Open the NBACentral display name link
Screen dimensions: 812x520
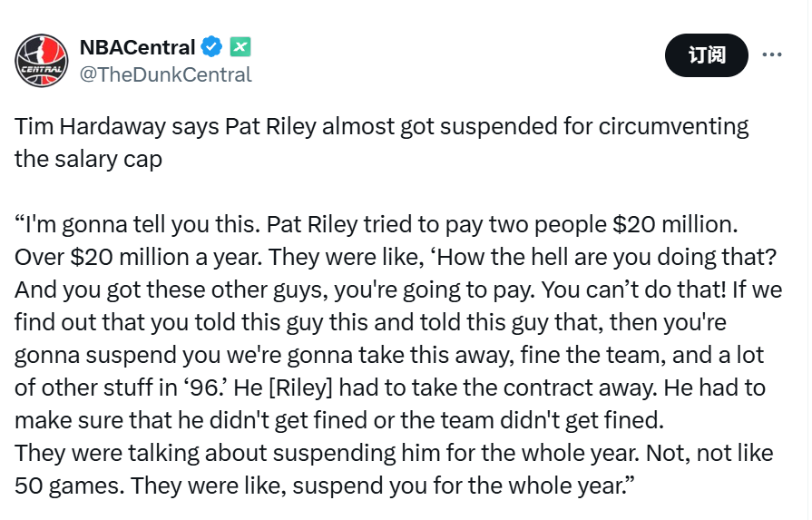[138, 46]
